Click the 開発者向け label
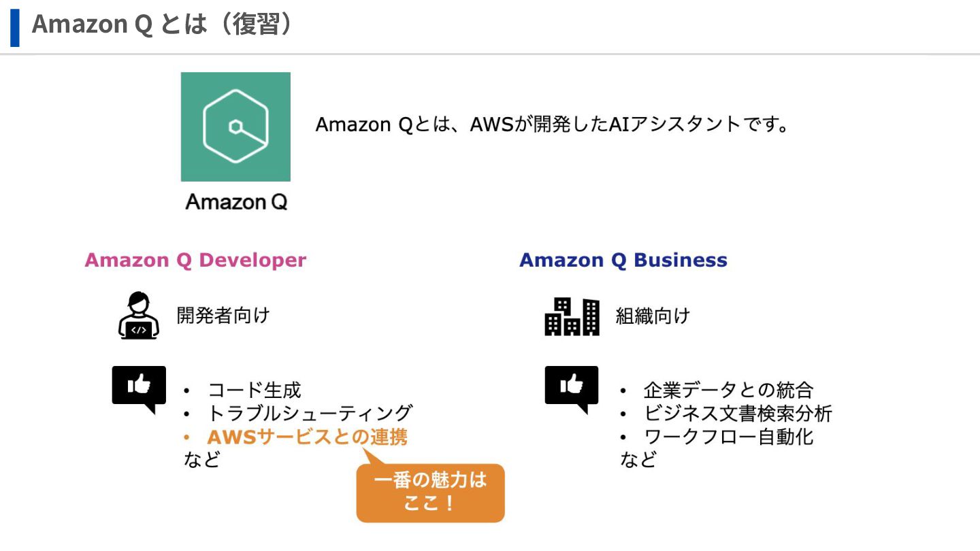The height and width of the screenshot is (551, 980). point(223,316)
